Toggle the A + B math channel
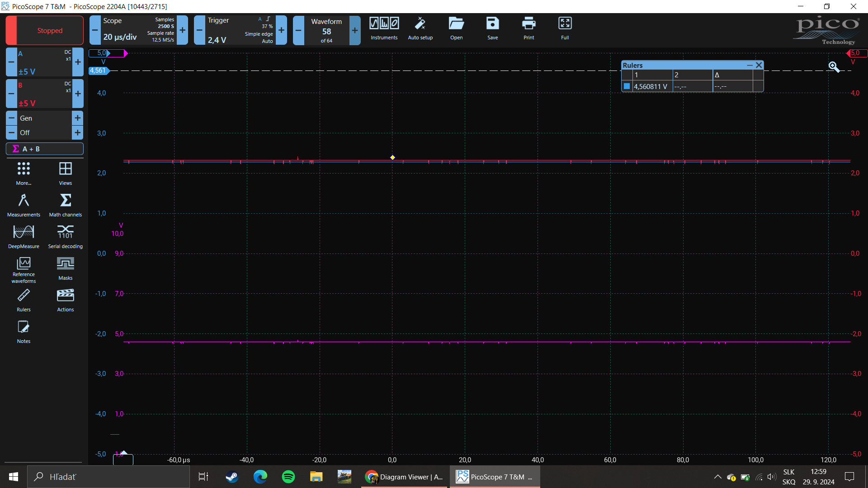Image resolution: width=868 pixels, height=488 pixels. (45, 149)
